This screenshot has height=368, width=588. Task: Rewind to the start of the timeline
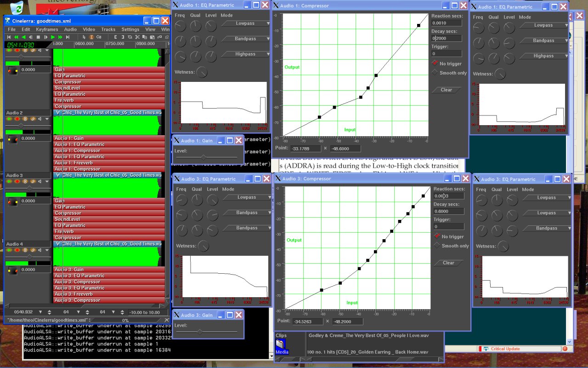[x=9, y=37]
